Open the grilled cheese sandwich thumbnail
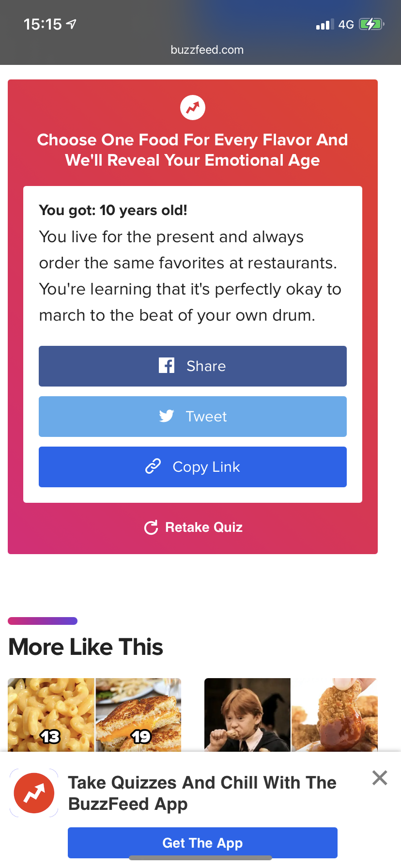 pos(139,715)
